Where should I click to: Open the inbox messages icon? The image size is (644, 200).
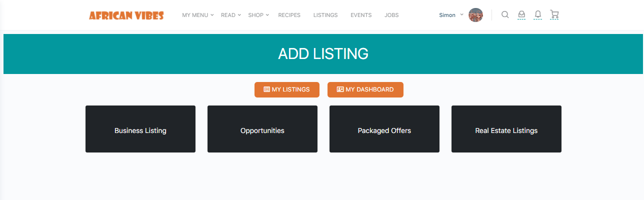click(x=521, y=14)
